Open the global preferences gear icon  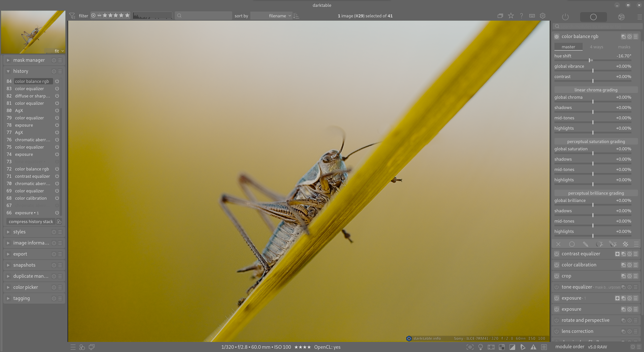[543, 16]
